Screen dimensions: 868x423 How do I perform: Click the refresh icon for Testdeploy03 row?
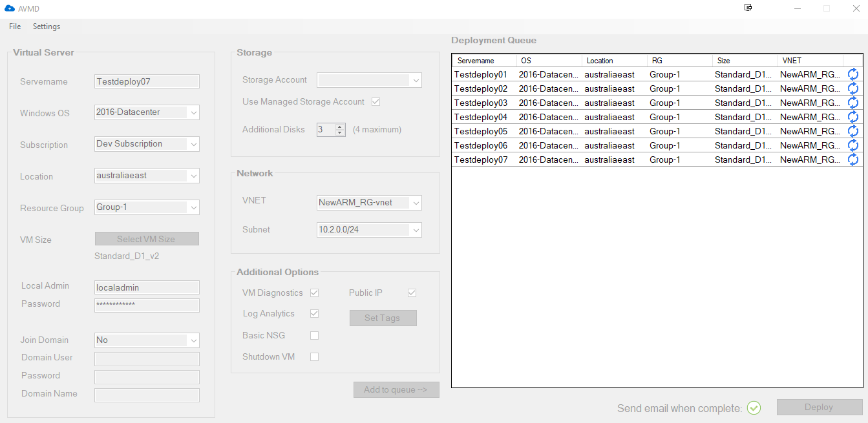point(853,103)
